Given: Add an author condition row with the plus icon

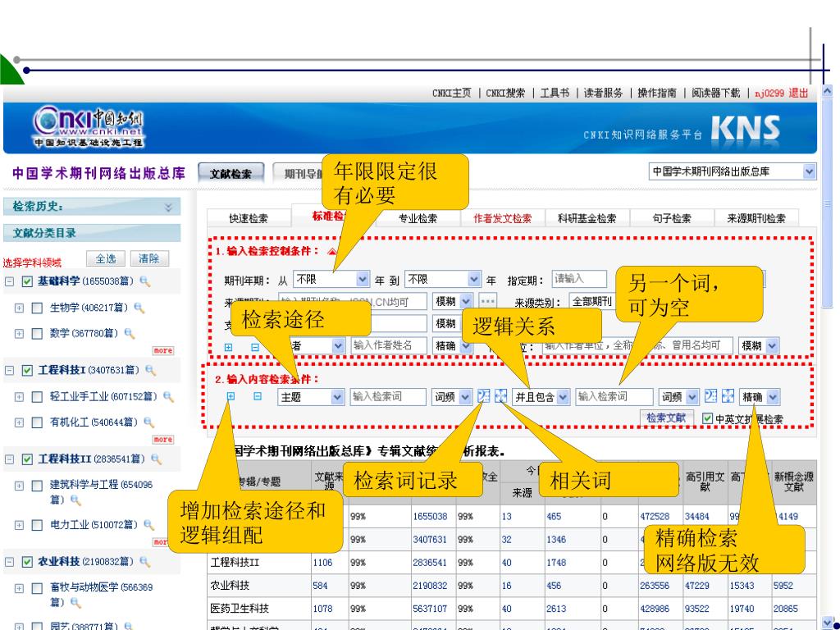Looking at the screenshot, I should tap(228, 347).
